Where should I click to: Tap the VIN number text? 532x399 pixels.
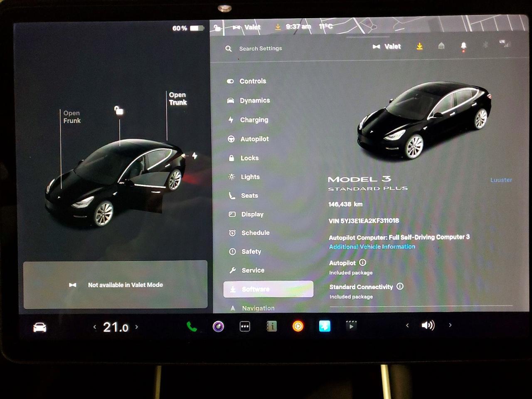point(364,221)
